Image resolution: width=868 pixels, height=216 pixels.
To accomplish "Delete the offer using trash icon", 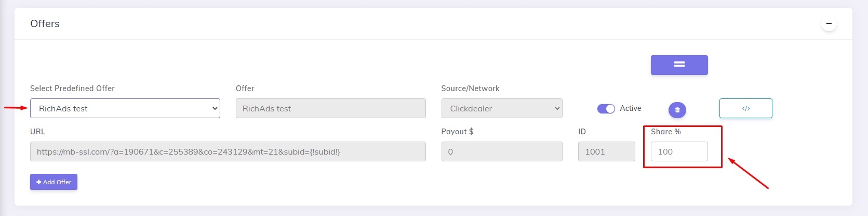I will [677, 110].
